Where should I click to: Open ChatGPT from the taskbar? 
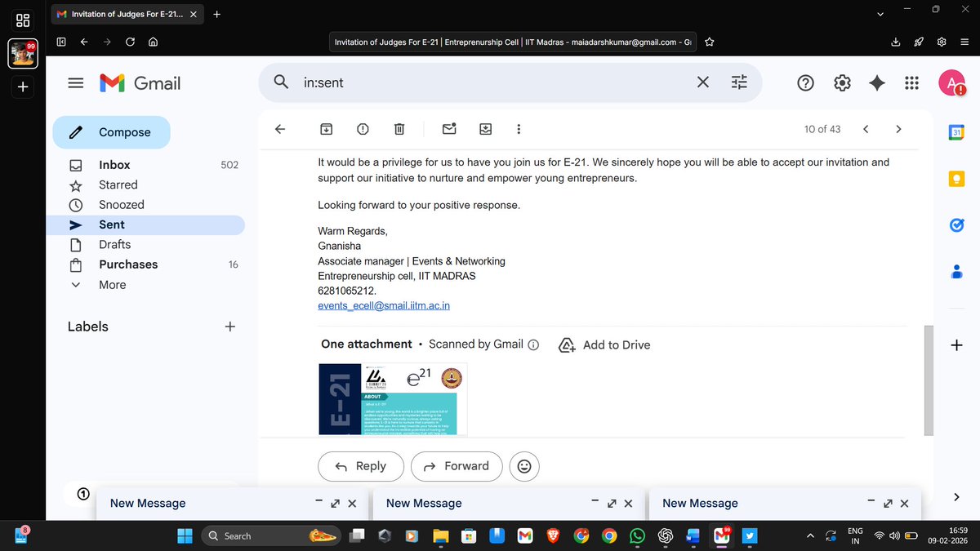point(666,535)
